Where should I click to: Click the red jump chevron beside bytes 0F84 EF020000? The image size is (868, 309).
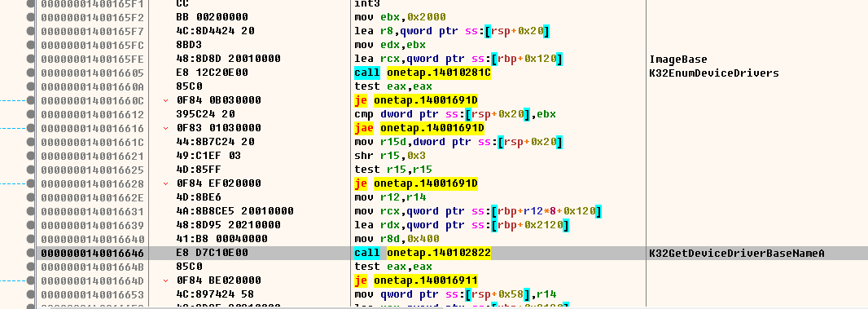coord(165,183)
